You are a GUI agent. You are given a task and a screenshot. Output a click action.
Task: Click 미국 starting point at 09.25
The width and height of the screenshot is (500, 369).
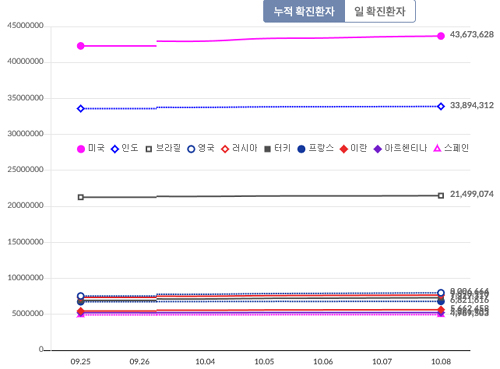click(81, 46)
